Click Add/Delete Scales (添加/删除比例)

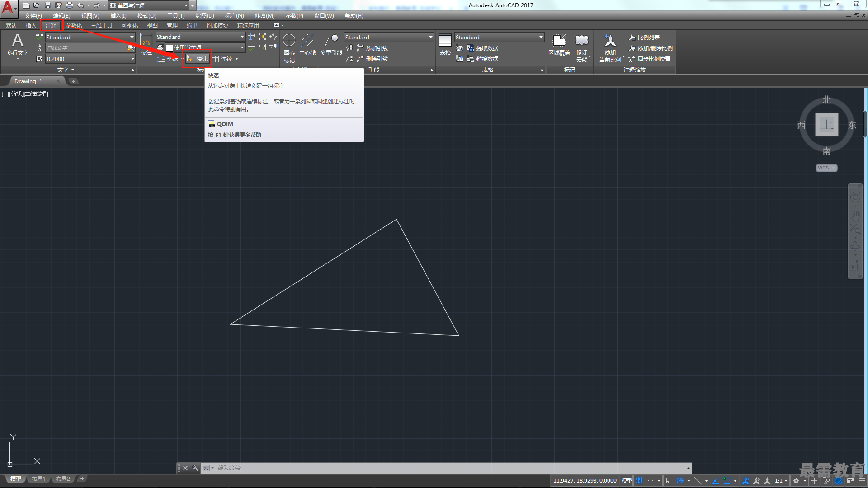[x=650, y=48]
